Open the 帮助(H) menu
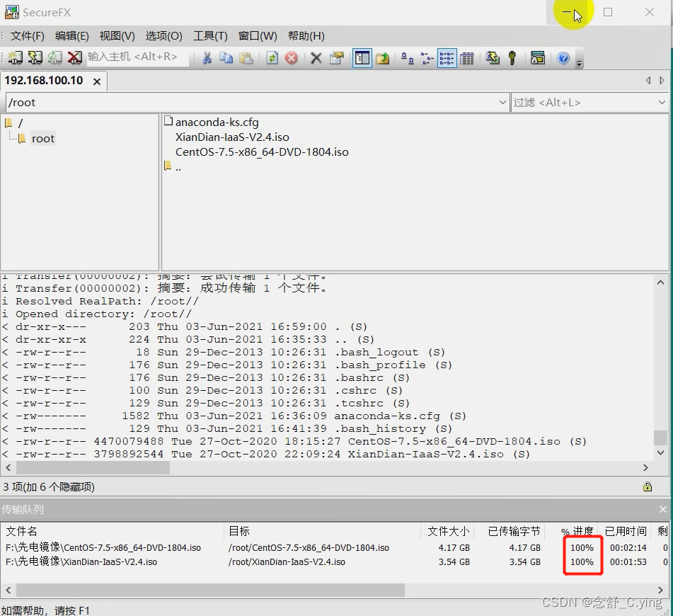This screenshot has height=616, width=673. pos(306,36)
